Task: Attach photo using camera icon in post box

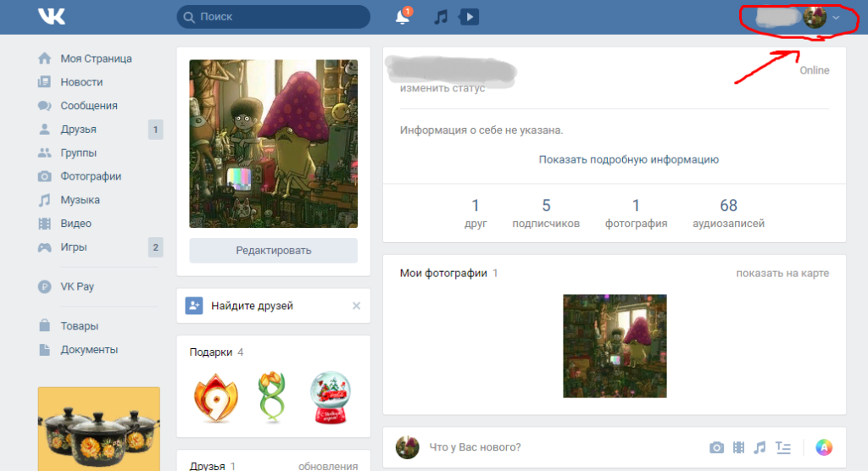Action: coord(716,447)
